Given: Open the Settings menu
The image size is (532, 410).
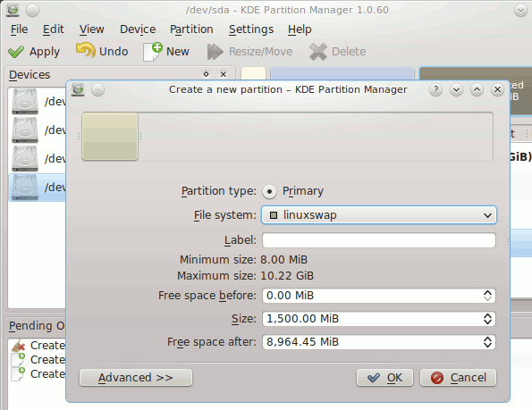Looking at the screenshot, I should (251, 29).
